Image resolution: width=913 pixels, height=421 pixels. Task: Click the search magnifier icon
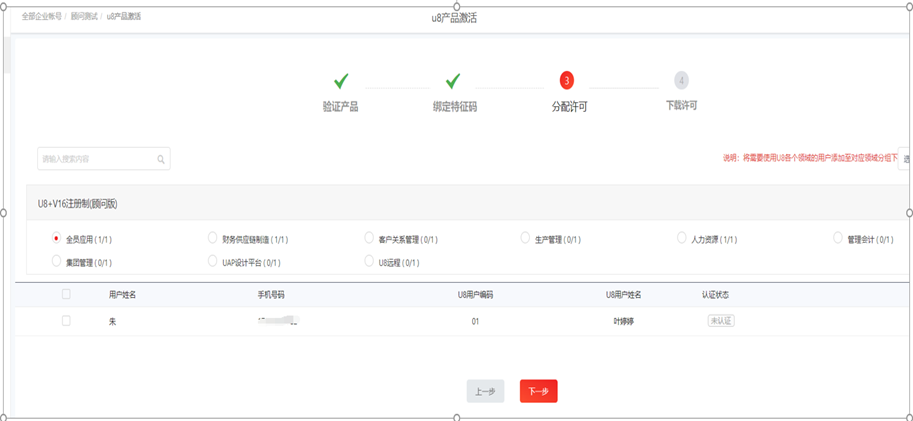click(x=161, y=159)
